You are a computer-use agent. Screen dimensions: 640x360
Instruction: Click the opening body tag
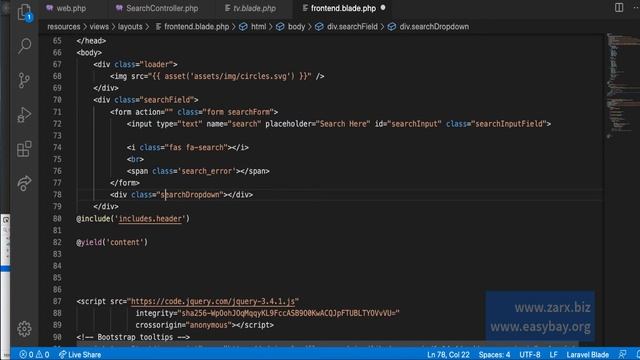pos(89,53)
